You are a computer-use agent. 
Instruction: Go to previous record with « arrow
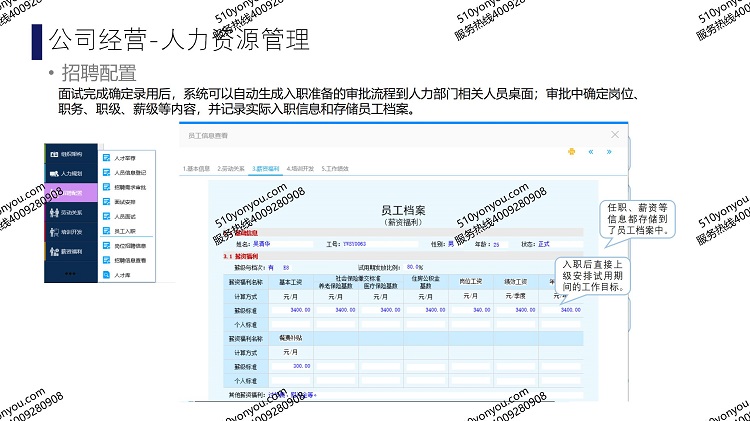[x=591, y=152]
